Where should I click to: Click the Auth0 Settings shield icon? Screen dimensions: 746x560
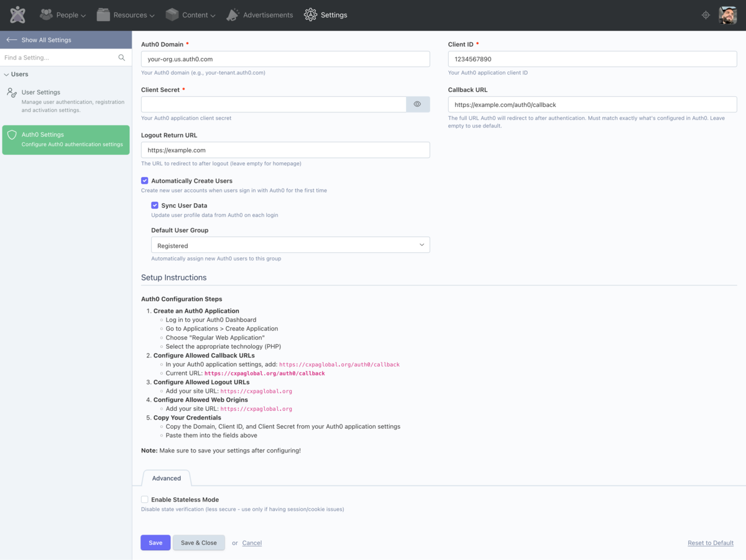tap(12, 135)
